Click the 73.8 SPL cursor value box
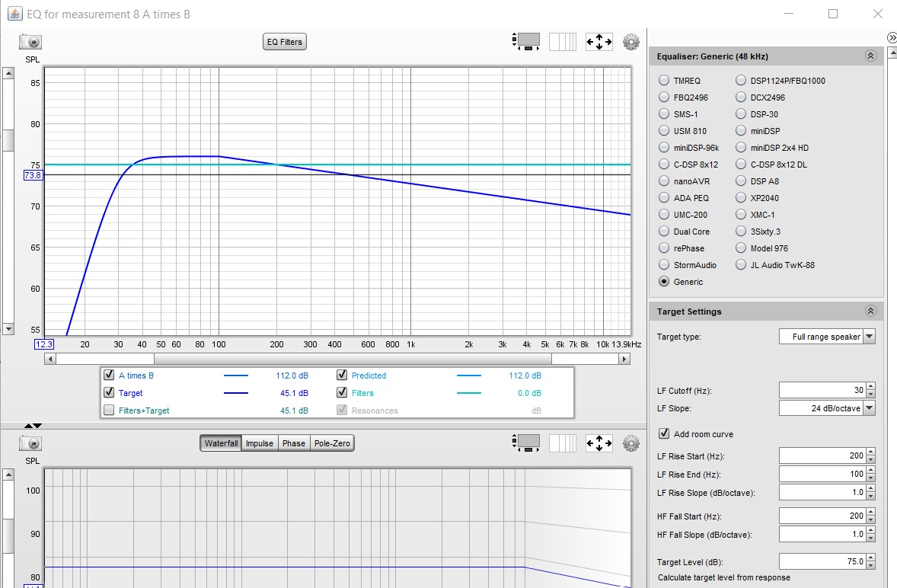This screenshot has height=588, width=897. coord(33,175)
